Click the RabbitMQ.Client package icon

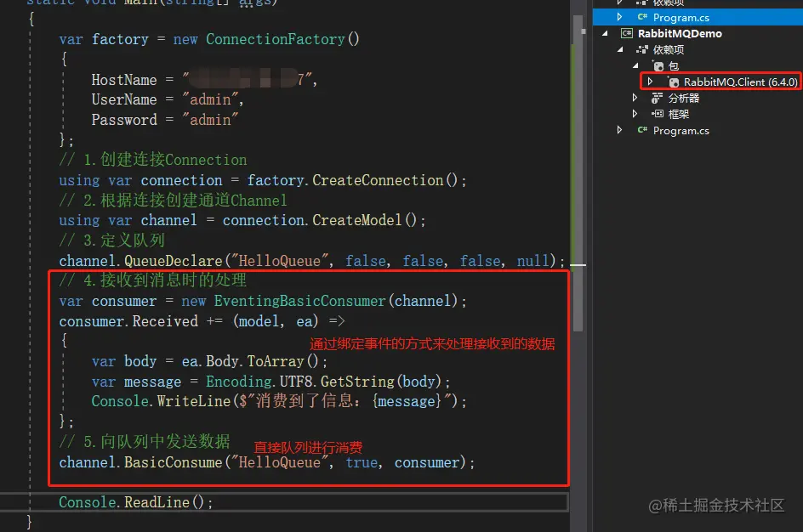(x=674, y=82)
